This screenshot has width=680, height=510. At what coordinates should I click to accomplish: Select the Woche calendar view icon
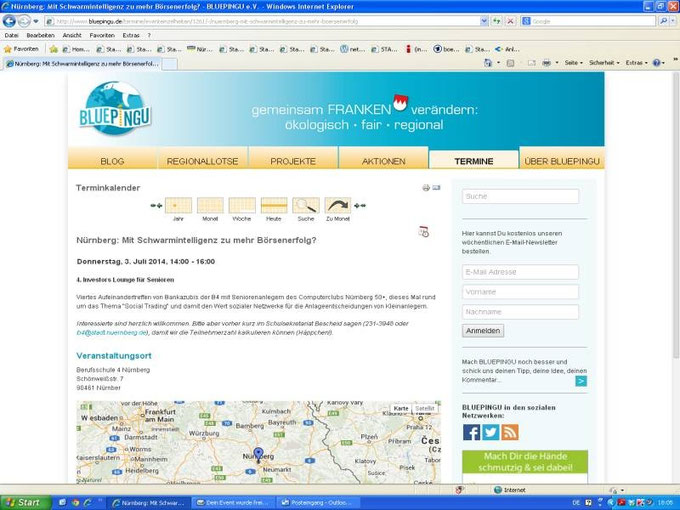click(x=242, y=206)
